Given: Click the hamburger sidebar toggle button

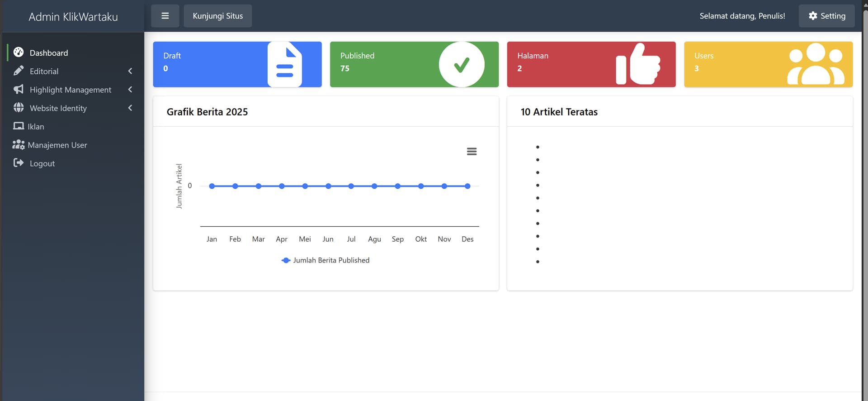Looking at the screenshot, I should tap(165, 16).
